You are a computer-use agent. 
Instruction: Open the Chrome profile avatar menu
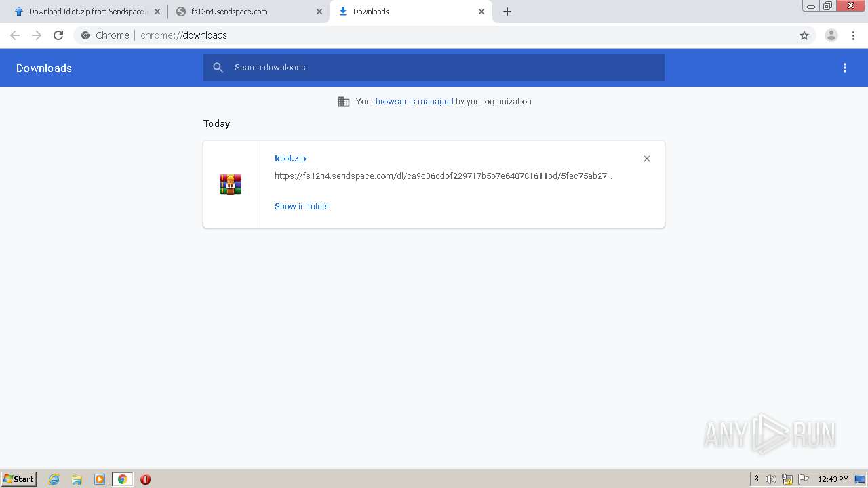click(831, 35)
